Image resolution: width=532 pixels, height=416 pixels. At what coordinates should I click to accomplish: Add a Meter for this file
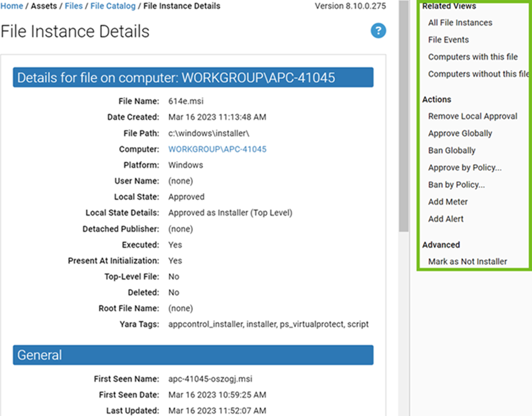[x=448, y=202]
